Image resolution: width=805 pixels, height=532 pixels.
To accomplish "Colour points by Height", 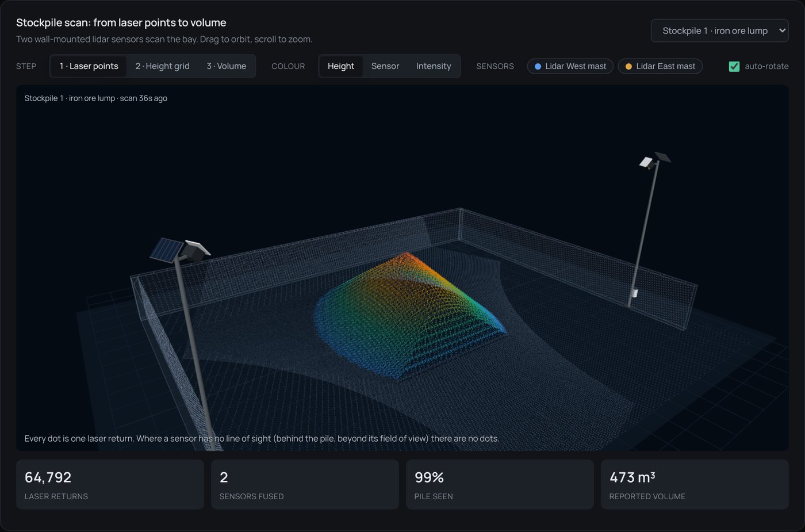I will [x=341, y=66].
